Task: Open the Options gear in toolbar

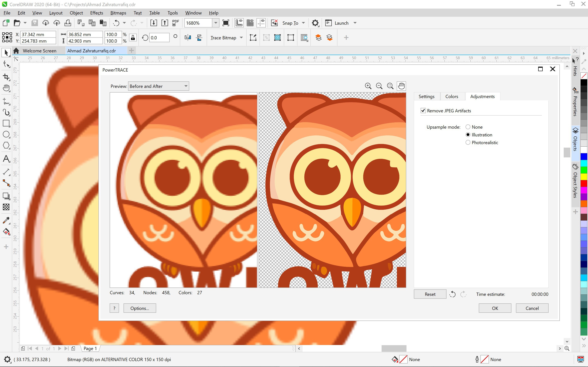Action: tap(315, 23)
